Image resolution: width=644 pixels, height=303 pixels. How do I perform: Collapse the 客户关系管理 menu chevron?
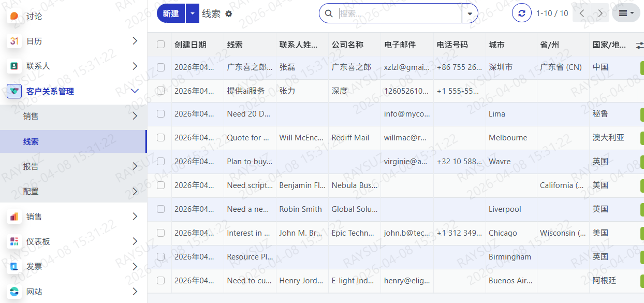(135, 91)
